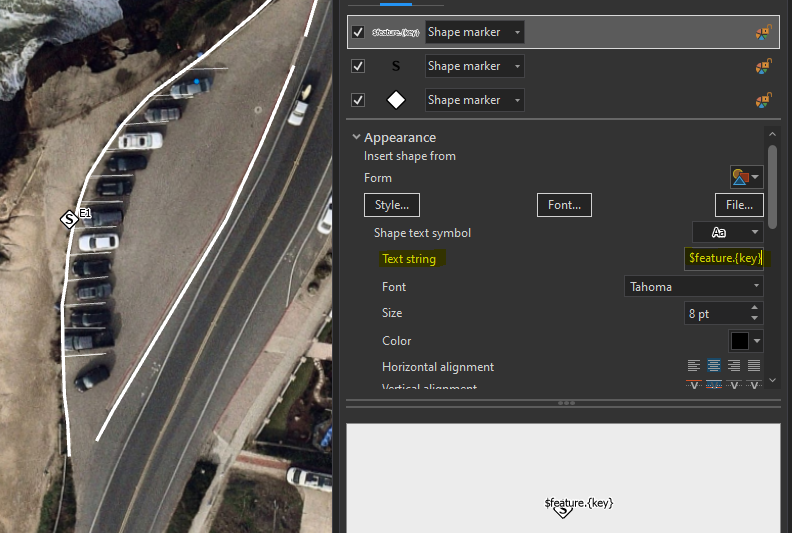Open the black Color swatch picker
Image resolution: width=792 pixels, height=533 pixels.
746,341
